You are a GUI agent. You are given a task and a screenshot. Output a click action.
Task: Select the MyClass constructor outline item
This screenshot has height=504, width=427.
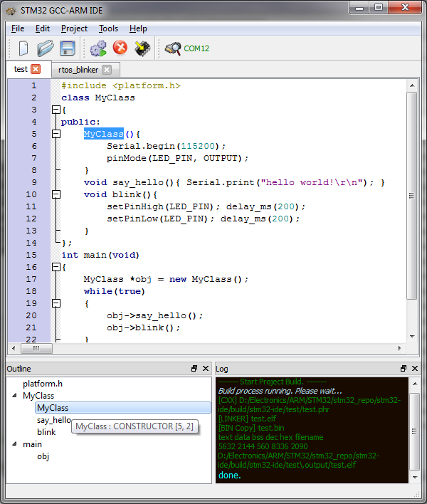pos(122,408)
